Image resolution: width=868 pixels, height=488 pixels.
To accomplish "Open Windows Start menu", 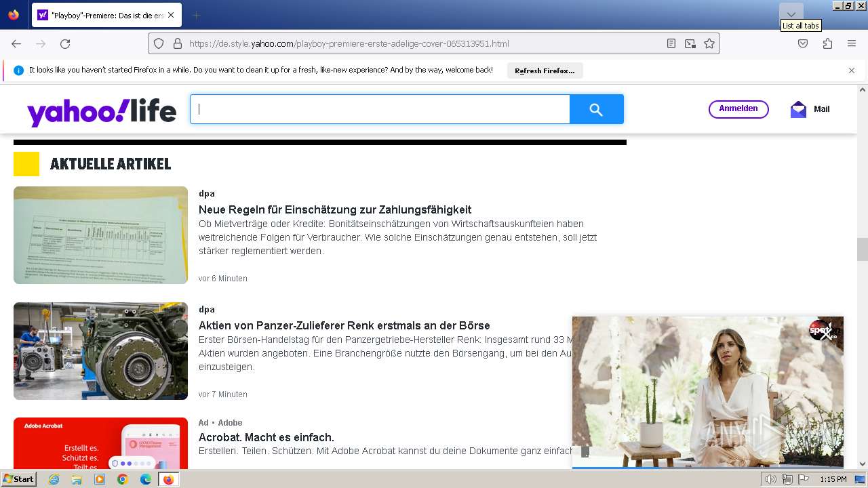I will tap(18, 479).
